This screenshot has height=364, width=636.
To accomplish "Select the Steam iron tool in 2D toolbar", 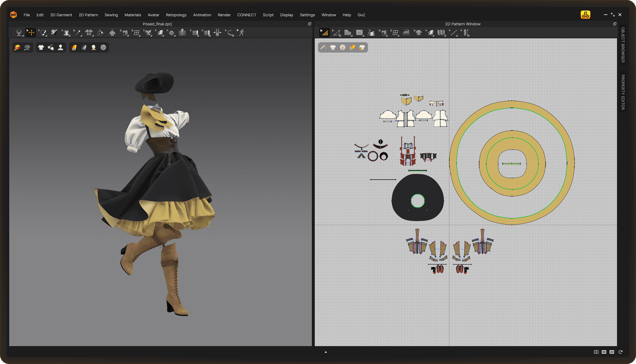I will tap(406, 32).
